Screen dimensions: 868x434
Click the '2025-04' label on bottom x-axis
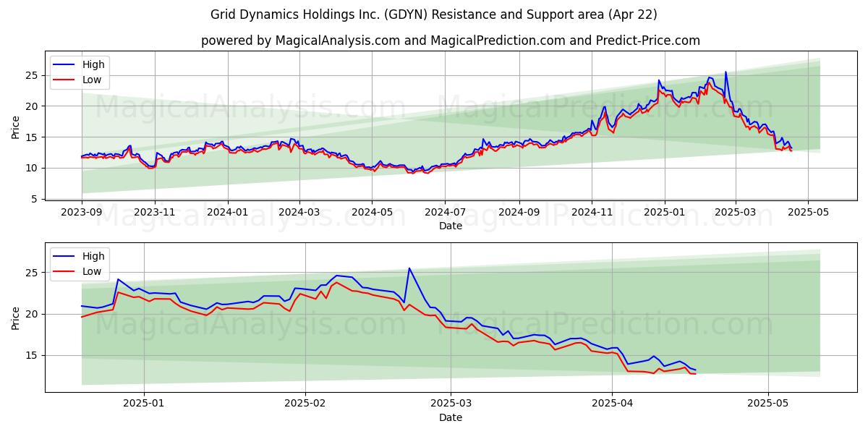point(612,404)
